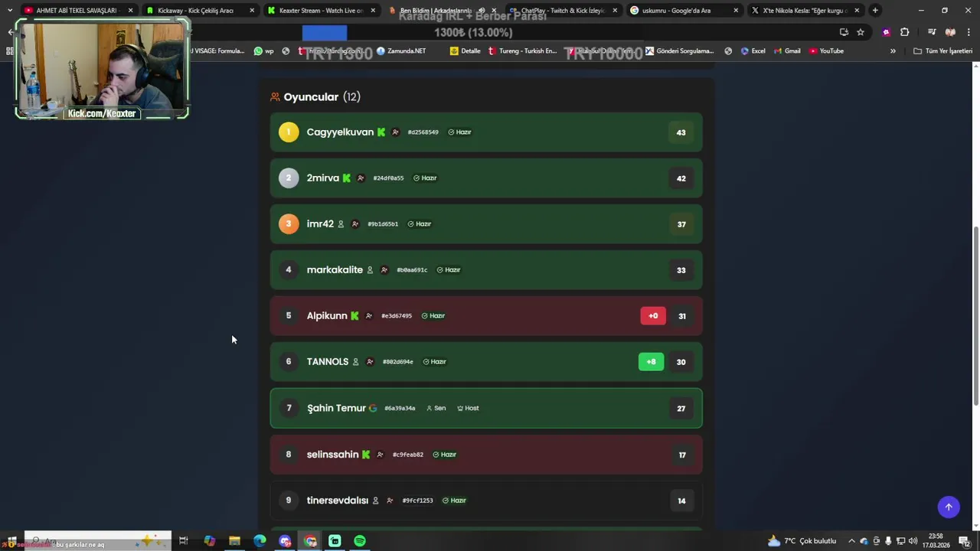Open a new browser tab
Viewport: 980px width, 551px height.
point(875,11)
